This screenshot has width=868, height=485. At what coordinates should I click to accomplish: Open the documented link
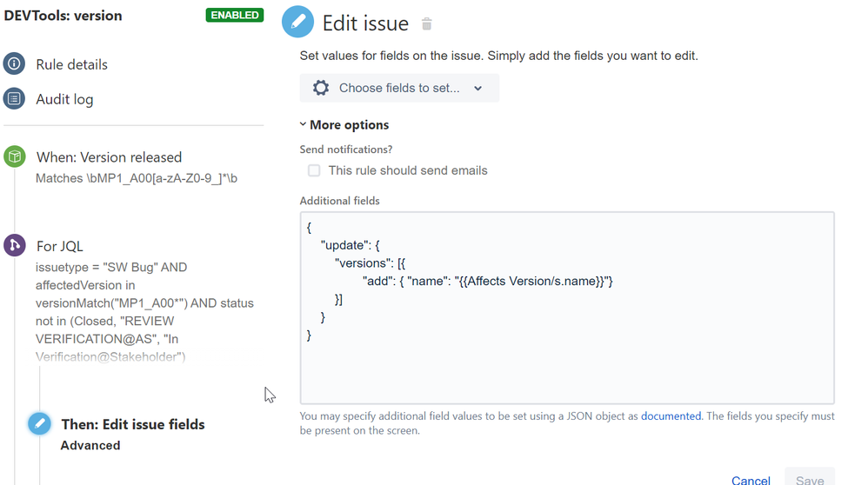tap(671, 416)
